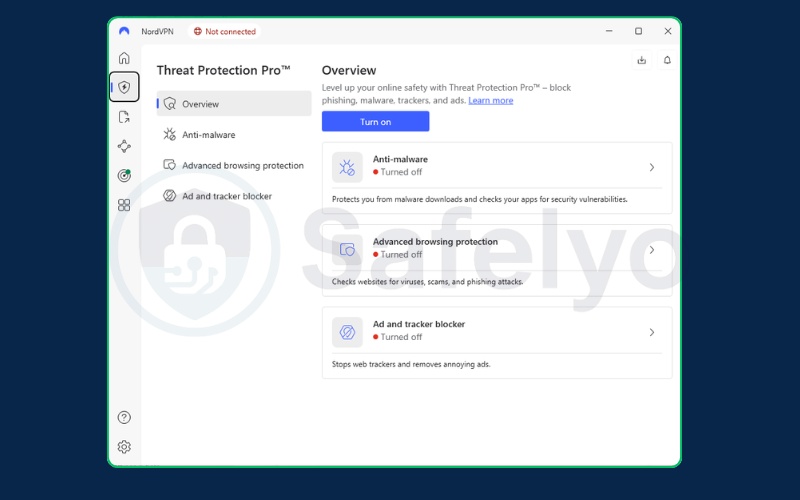Open the file sharing icon in sidebar

pos(124,117)
